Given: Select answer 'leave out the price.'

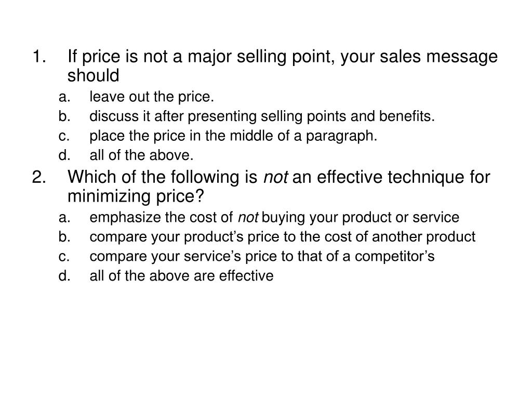Looking at the screenshot, I should pyautogui.click(x=152, y=97).
